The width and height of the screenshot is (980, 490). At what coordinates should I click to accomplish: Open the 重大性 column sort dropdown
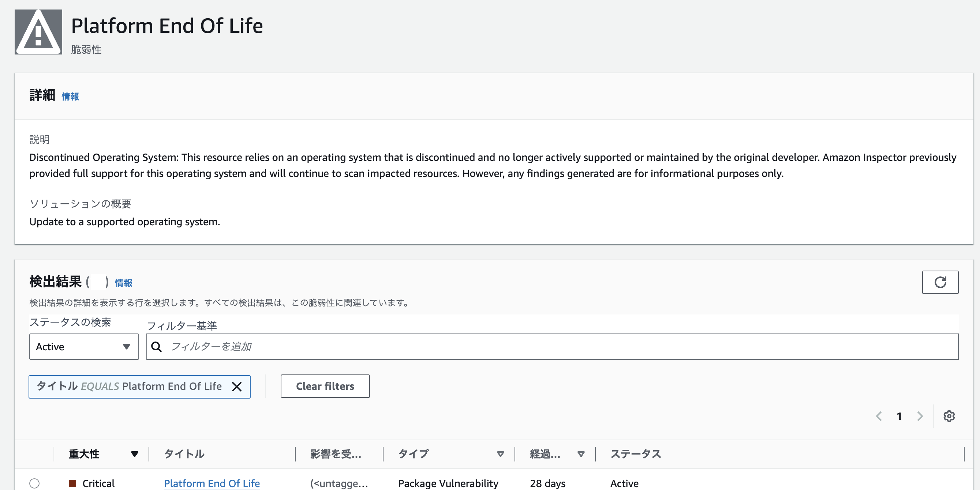[x=134, y=453]
